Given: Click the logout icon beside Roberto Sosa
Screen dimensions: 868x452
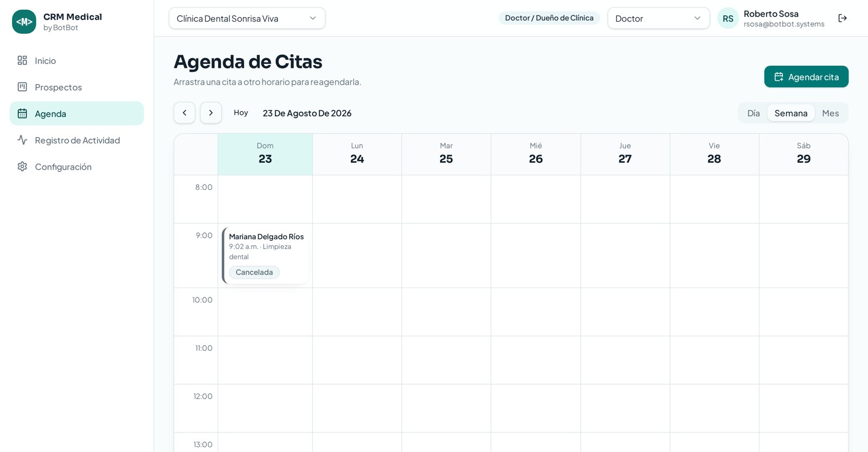Looking at the screenshot, I should (x=843, y=18).
